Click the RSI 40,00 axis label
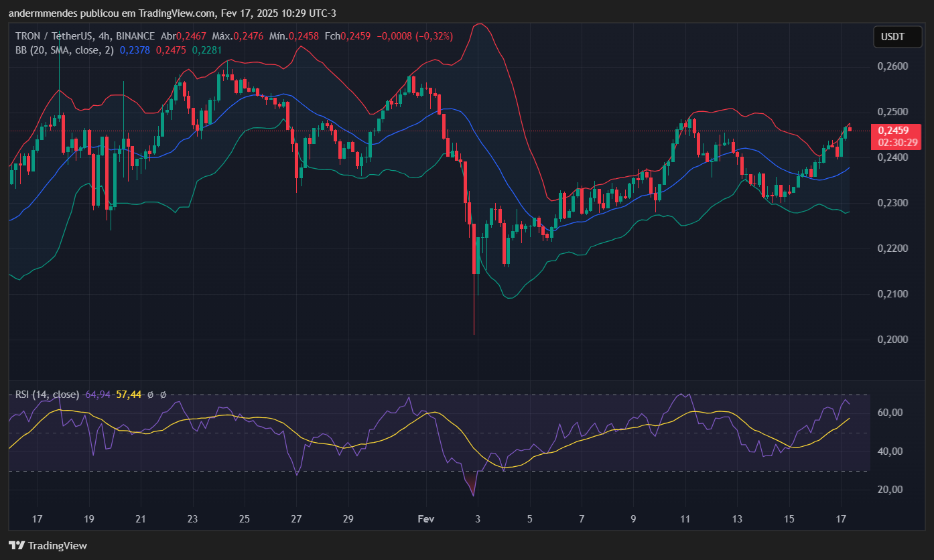The width and height of the screenshot is (934, 560). 890,451
